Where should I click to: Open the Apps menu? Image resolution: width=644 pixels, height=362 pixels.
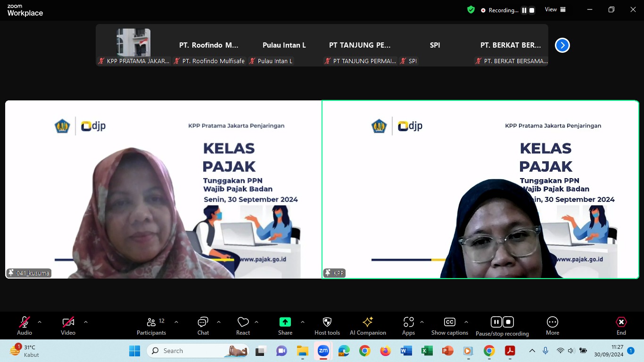(x=408, y=326)
